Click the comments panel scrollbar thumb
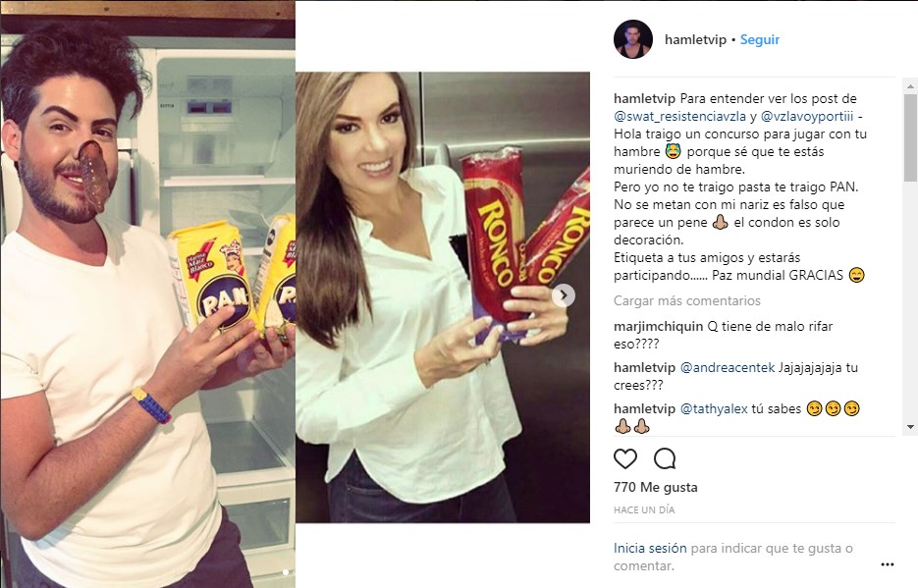The image size is (918, 588). click(x=910, y=137)
